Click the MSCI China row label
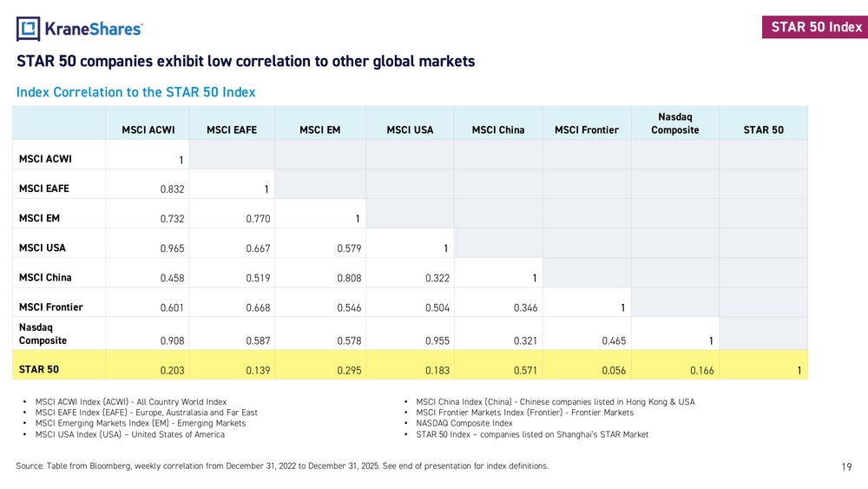This screenshot has height=489, width=868. tap(45, 278)
